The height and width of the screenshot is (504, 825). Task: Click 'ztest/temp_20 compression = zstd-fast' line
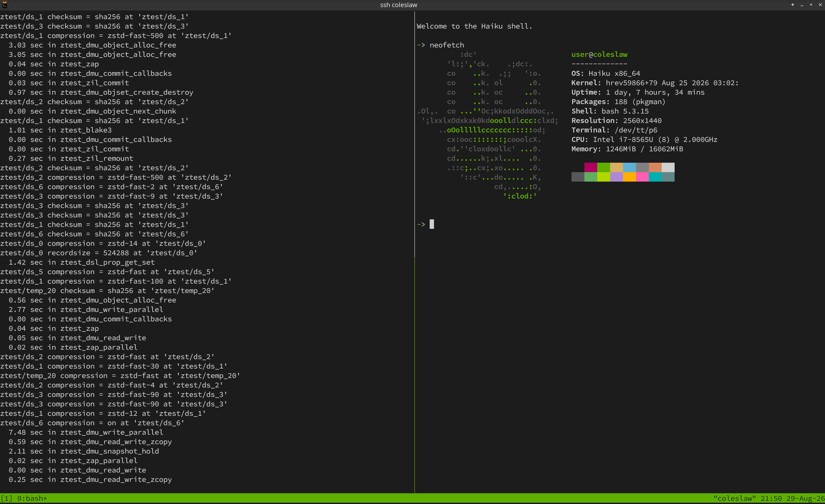tap(120, 376)
